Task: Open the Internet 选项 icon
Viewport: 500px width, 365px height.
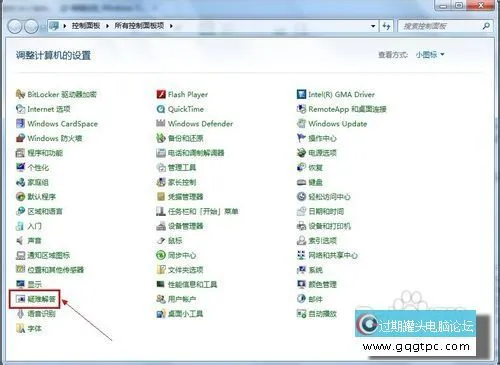Action: pos(20,109)
